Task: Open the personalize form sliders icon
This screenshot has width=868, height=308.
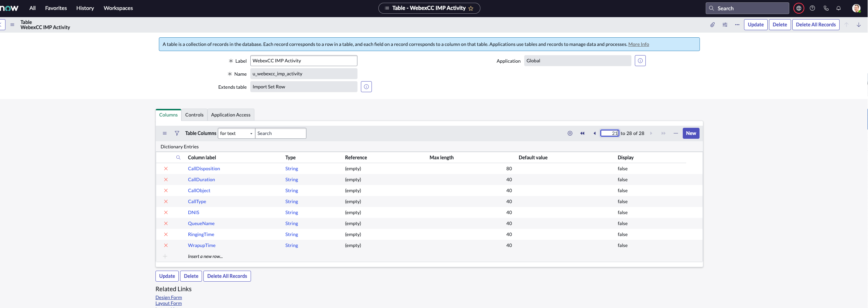Action: [725, 25]
